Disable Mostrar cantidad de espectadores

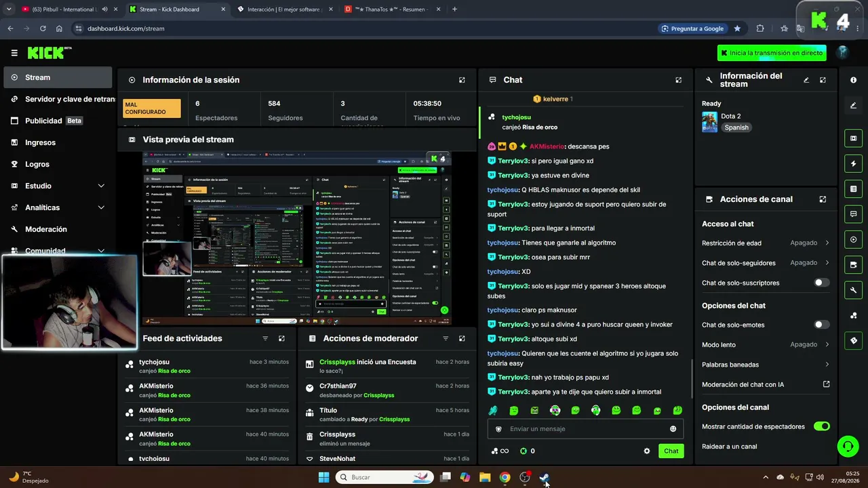(821, 426)
